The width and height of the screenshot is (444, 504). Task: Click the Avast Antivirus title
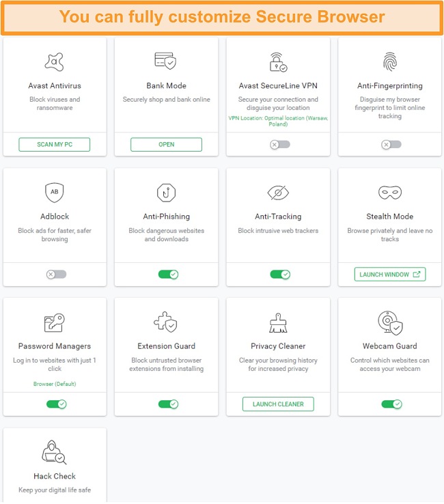[55, 86]
